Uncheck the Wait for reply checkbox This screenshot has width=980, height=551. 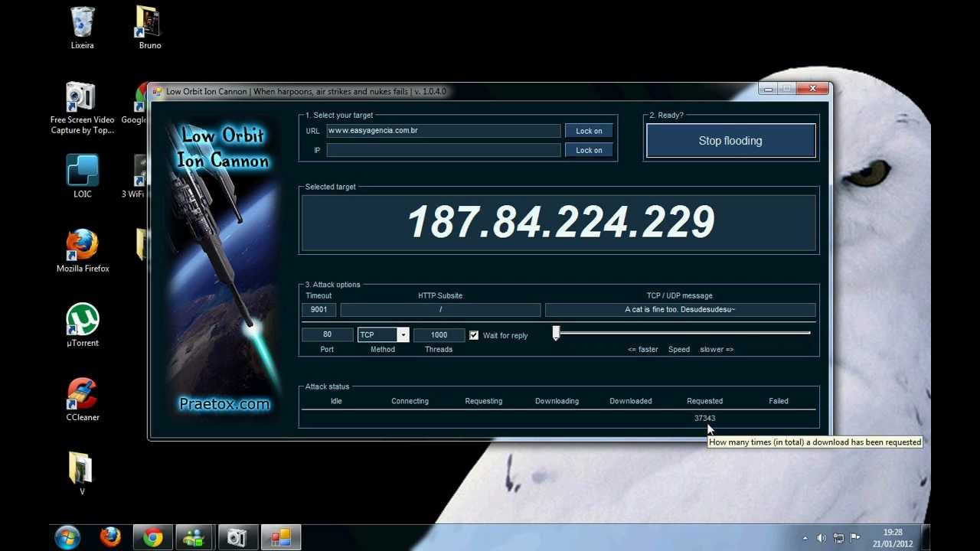click(x=474, y=335)
